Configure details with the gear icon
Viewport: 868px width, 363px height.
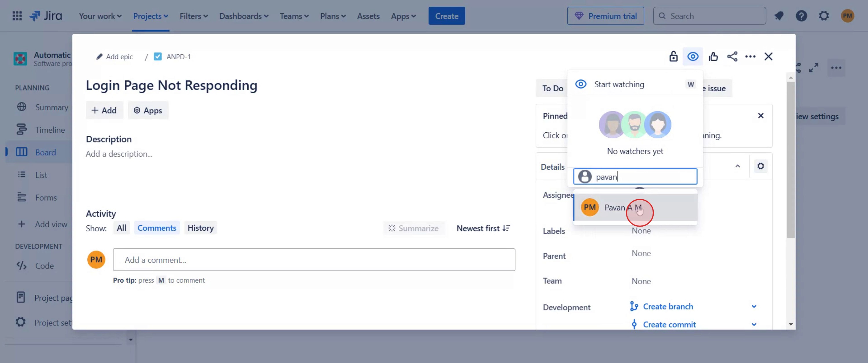coord(760,166)
